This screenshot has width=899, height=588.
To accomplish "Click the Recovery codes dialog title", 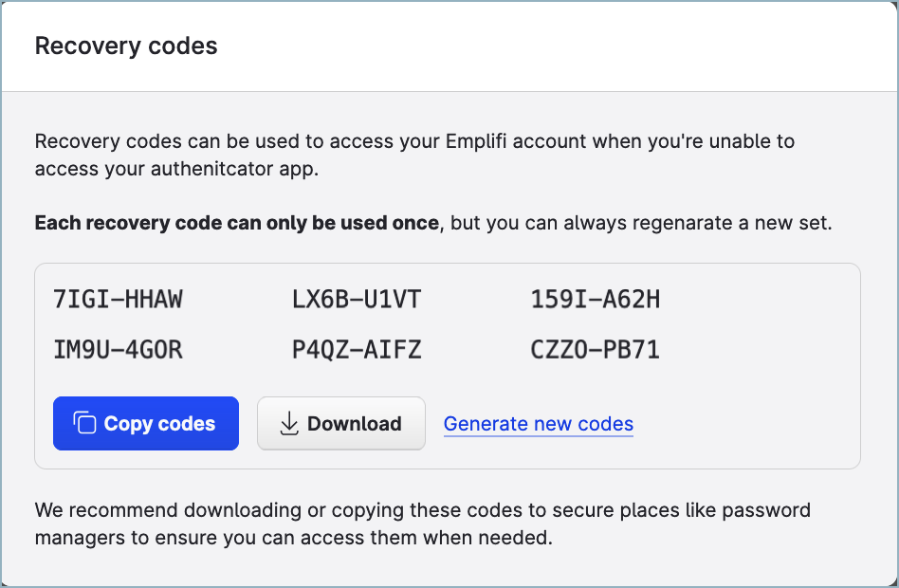I will (125, 46).
